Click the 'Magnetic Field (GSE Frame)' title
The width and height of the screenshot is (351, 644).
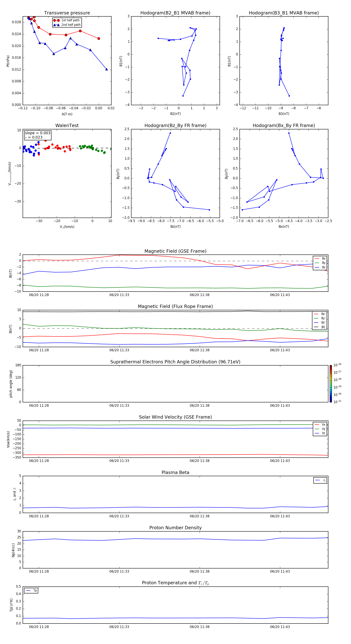tap(175, 251)
